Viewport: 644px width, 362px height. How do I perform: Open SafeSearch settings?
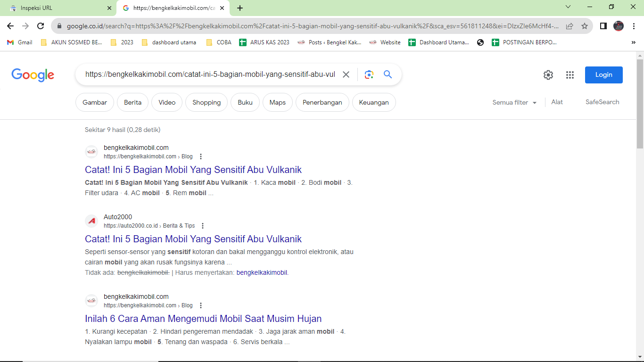click(x=603, y=102)
